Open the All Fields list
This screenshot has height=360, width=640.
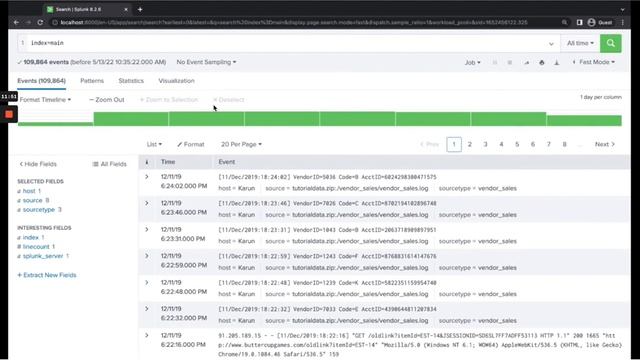pos(109,164)
